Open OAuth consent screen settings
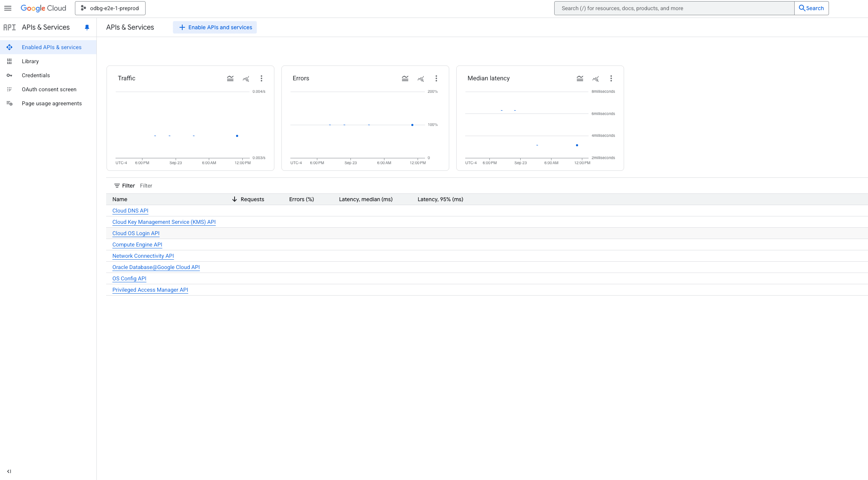Image resolution: width=868 pixels, height=480 pixels. pyautogui.click(x=49, y=89)
